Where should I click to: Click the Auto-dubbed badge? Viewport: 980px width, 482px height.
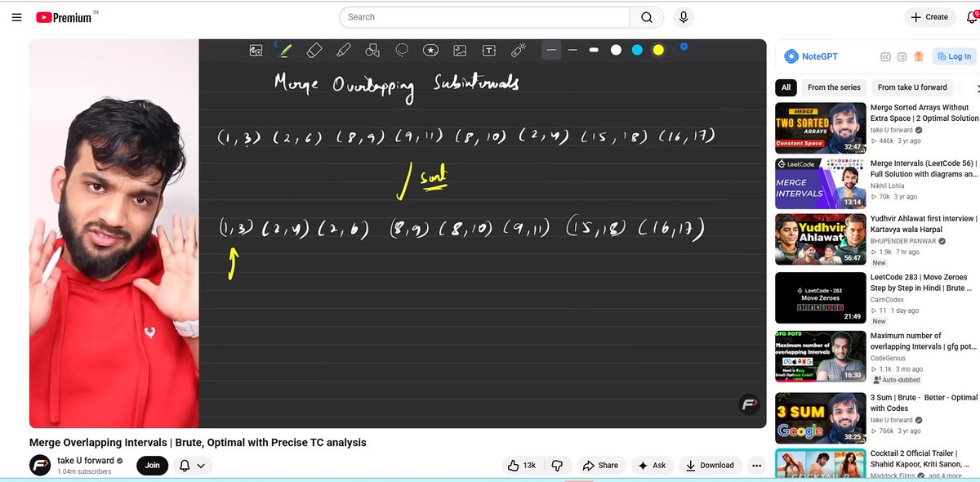899,380
